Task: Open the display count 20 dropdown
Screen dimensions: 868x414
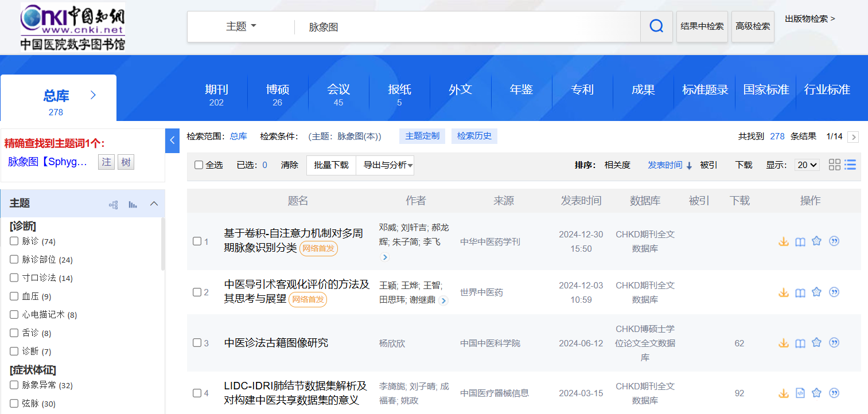Action: (x=807, y=165)
